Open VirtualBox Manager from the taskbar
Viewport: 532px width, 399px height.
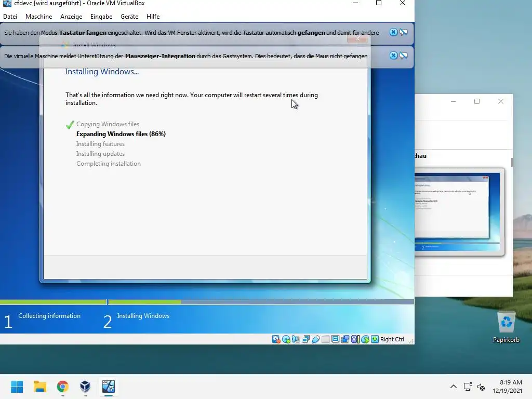[85, 387]
